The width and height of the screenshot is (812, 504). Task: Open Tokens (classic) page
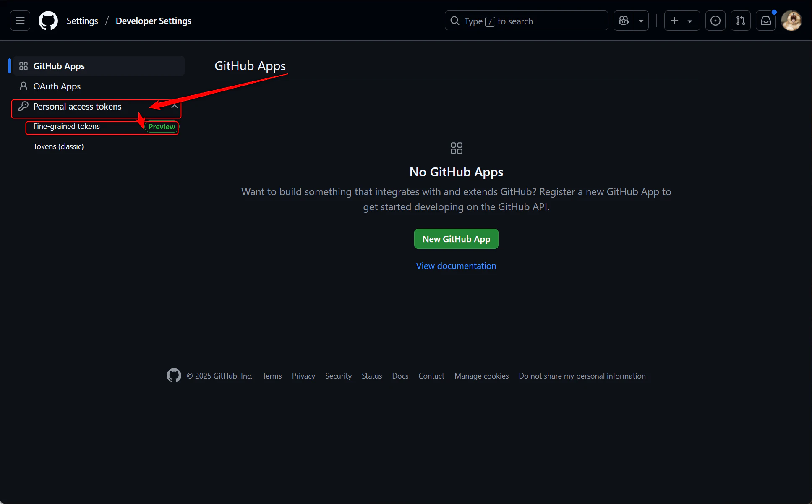tap(58, 146)
